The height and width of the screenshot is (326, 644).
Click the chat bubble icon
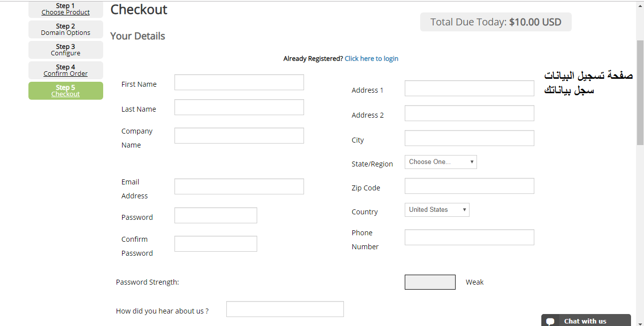click(x=550, y=322)
